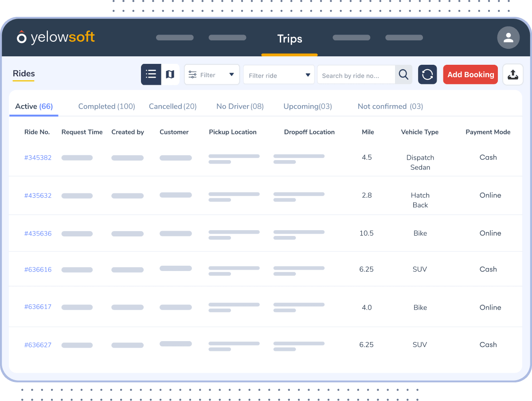Select the No Driver tab

click(x=239, y=106)
